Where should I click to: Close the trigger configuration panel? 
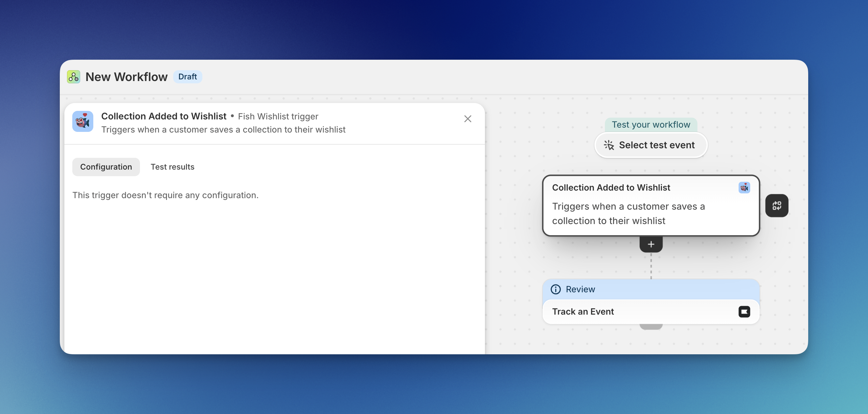click(468, 119)
